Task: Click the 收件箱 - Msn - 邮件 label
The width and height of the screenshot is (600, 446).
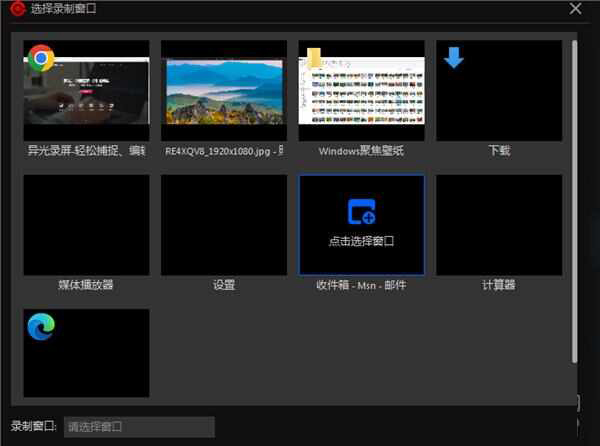Action: (x=361, y=285)
